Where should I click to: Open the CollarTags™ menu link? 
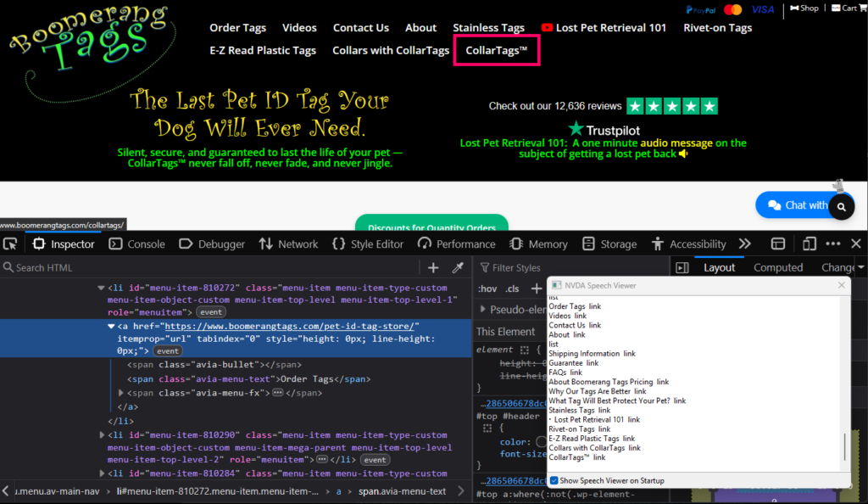point(496,50)
